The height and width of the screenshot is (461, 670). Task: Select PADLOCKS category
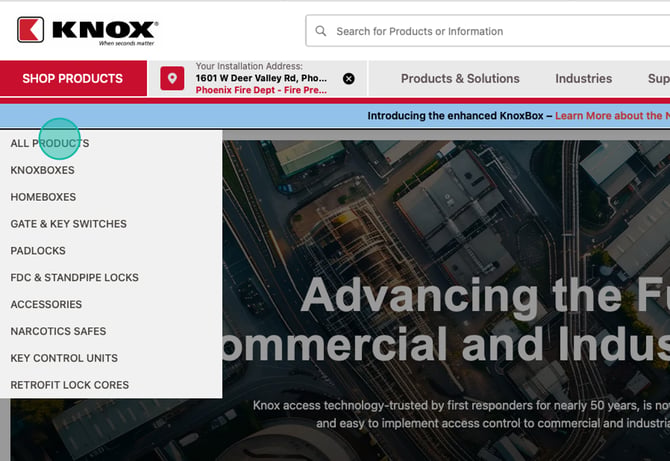coord(38,251)
